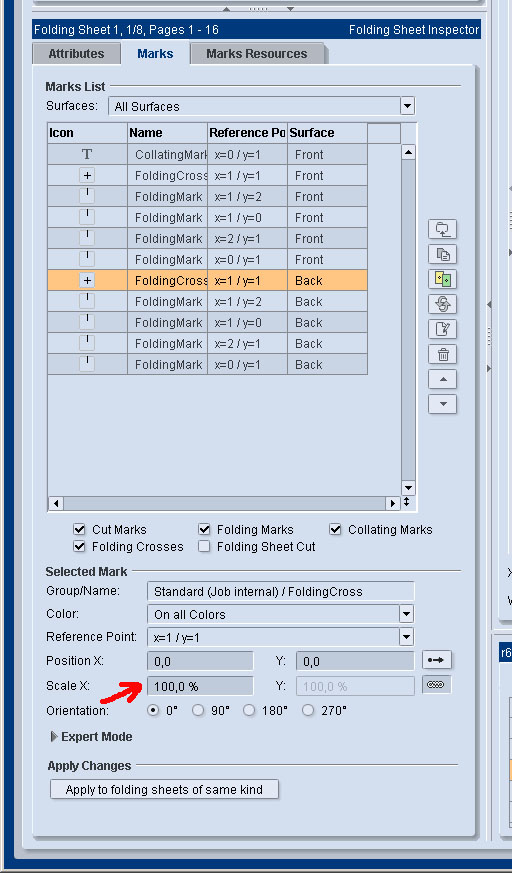Switch to the Attributes tab
This screenshot has width=512, height=873.
tap(76, 53)
